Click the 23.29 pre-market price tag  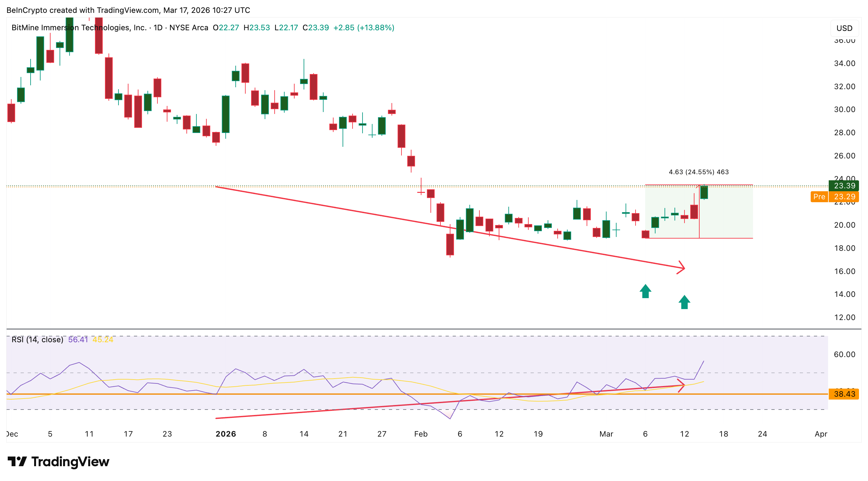(844, 197)
